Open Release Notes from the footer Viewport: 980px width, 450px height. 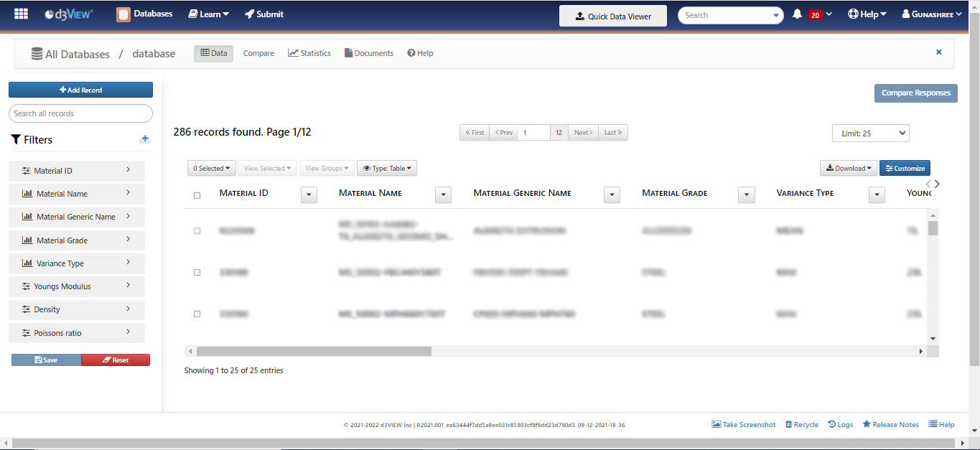[890, 424]
